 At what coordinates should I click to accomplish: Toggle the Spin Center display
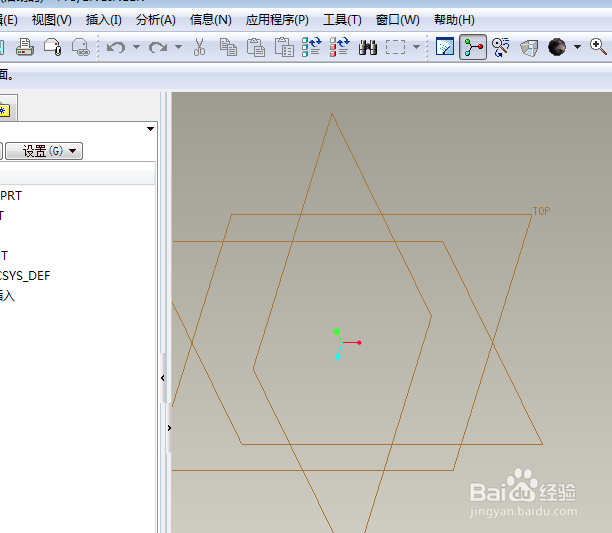coord(473,47)
